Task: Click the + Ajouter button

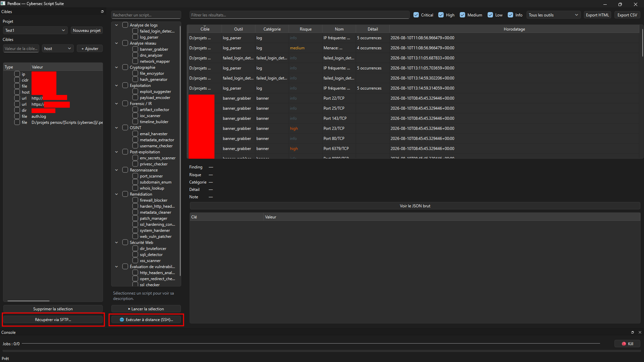Action: pyautogui.click(x=90, y=49)
